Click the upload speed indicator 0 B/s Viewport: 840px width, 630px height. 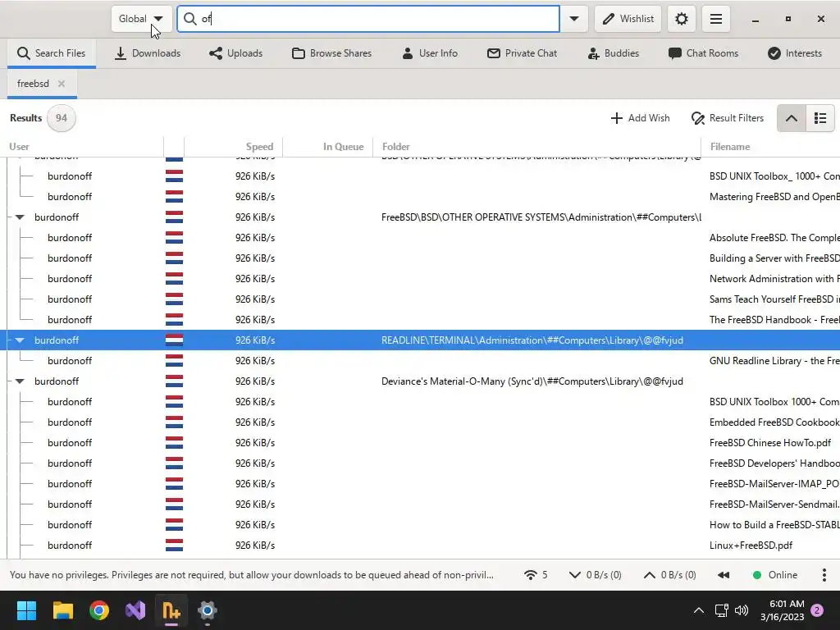pos(669,575)
